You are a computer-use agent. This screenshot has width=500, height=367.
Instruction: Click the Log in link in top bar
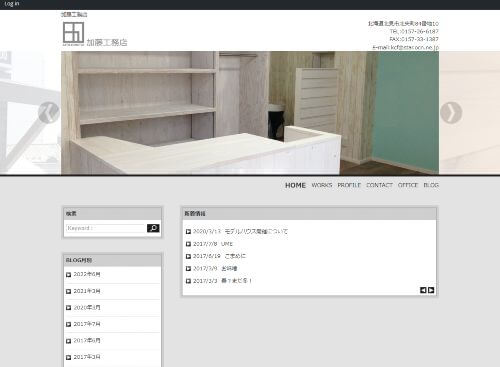12,4
